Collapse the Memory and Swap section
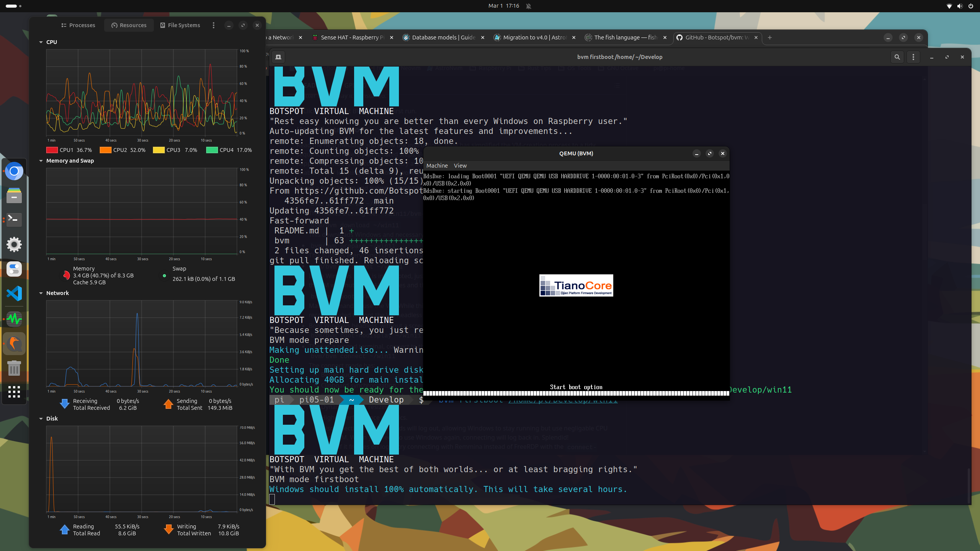The image size is (980, 551). (41, 161)
